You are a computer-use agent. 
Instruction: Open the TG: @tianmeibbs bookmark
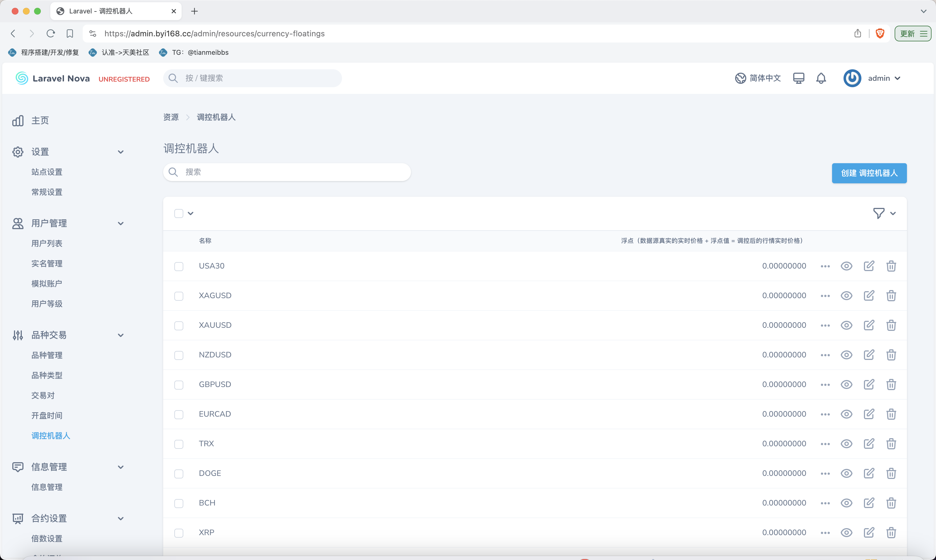[x=194, y=53]
